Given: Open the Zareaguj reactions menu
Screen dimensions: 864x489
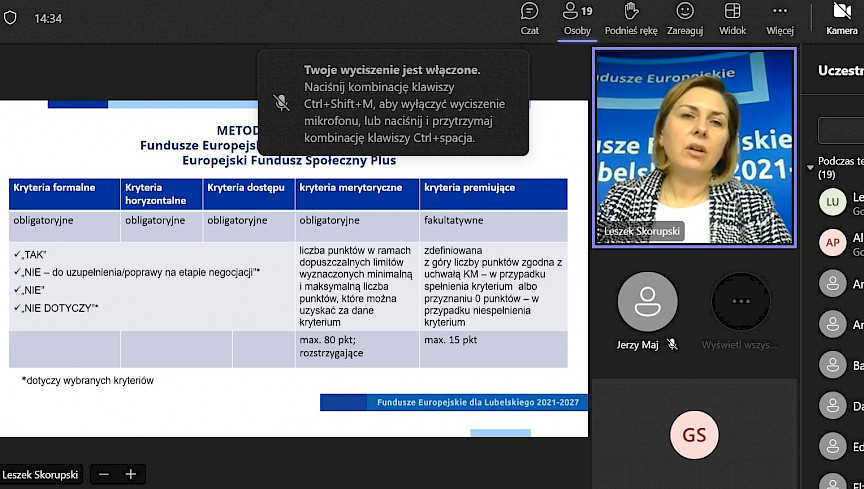Looking at the screenshot, I should click(685, 19).
